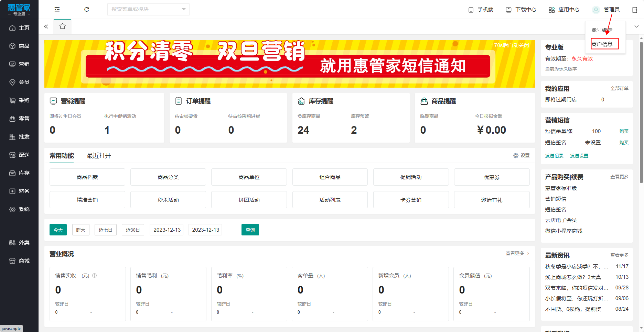The image size is (644, 332).
Task: Click the start date field 2023-12-13
Action: (167, 230)
